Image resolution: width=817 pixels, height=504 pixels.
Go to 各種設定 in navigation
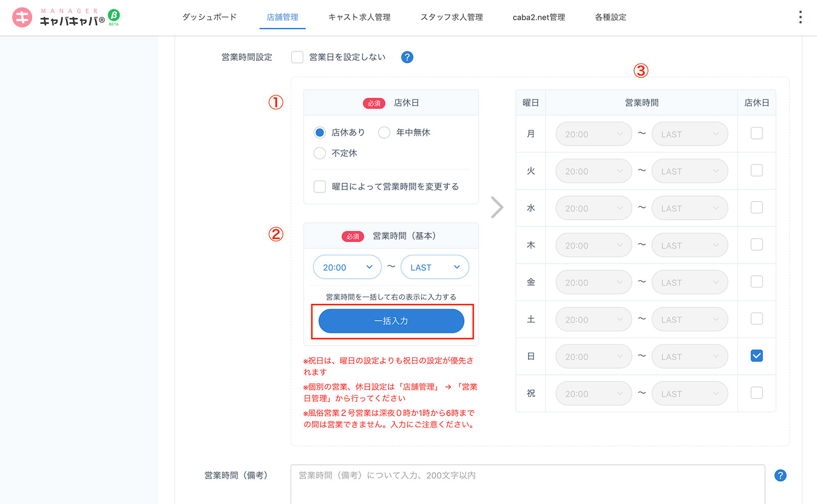coord(610,17)
